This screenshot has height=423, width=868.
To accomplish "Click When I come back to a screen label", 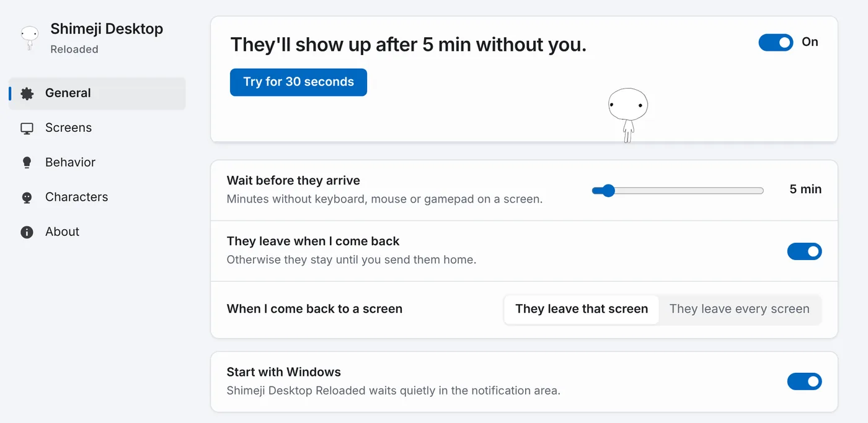I will click(314, 309).
